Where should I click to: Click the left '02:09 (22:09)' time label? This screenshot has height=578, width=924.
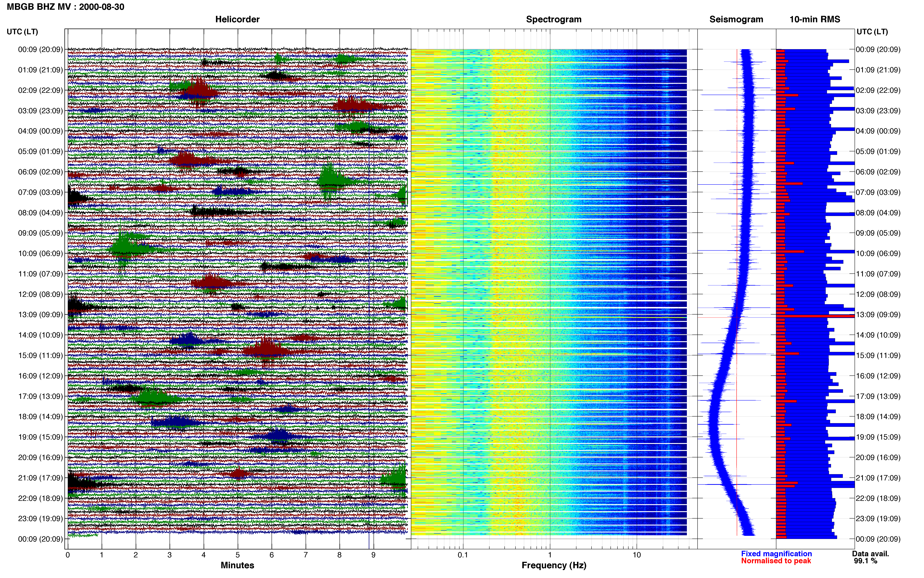[40, 90]
